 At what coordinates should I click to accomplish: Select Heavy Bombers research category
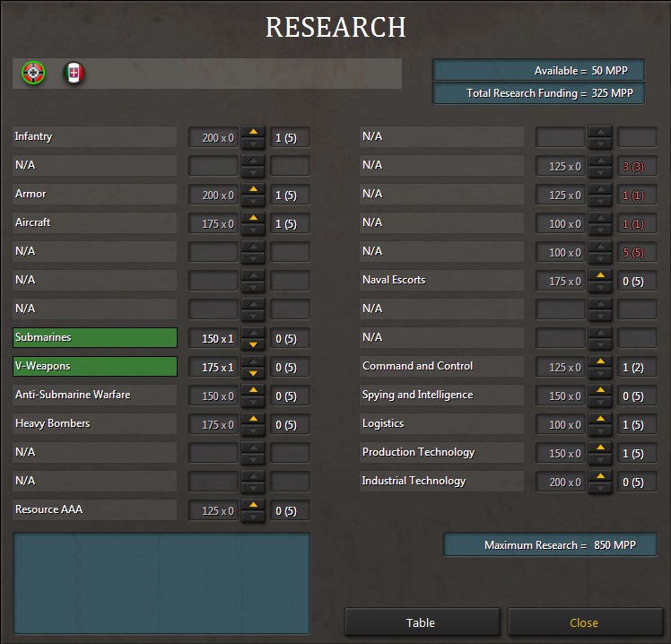(94, 423)
